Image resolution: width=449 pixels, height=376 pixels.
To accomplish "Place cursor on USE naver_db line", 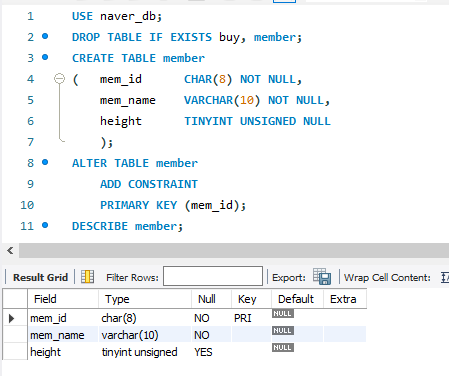I will pos(117,16).
